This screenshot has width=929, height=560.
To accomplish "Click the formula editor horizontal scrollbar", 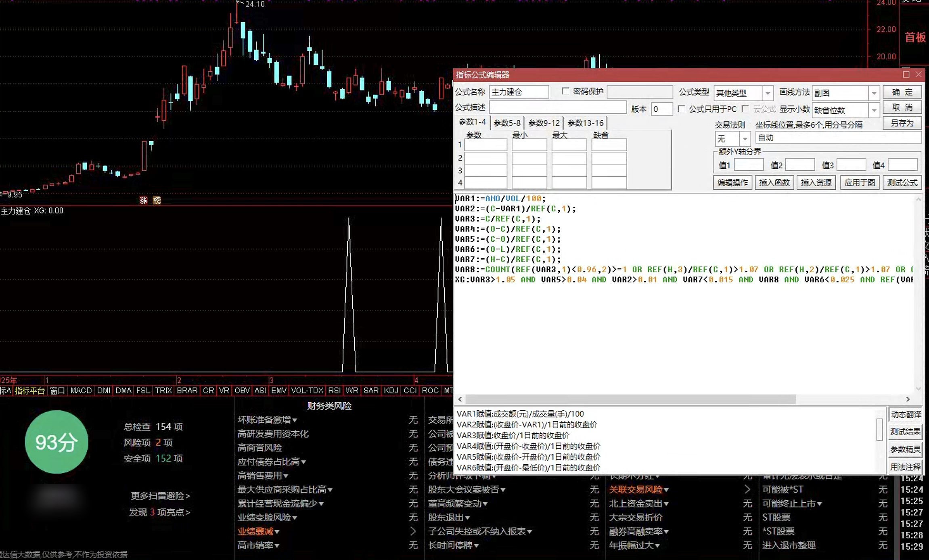I will (630, 399).
